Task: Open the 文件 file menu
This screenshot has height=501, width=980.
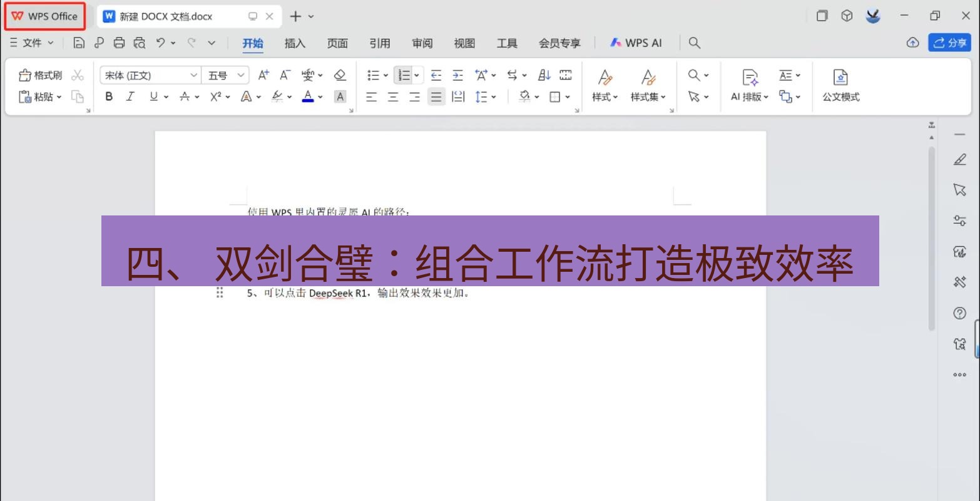Action: tap(32, 43)
